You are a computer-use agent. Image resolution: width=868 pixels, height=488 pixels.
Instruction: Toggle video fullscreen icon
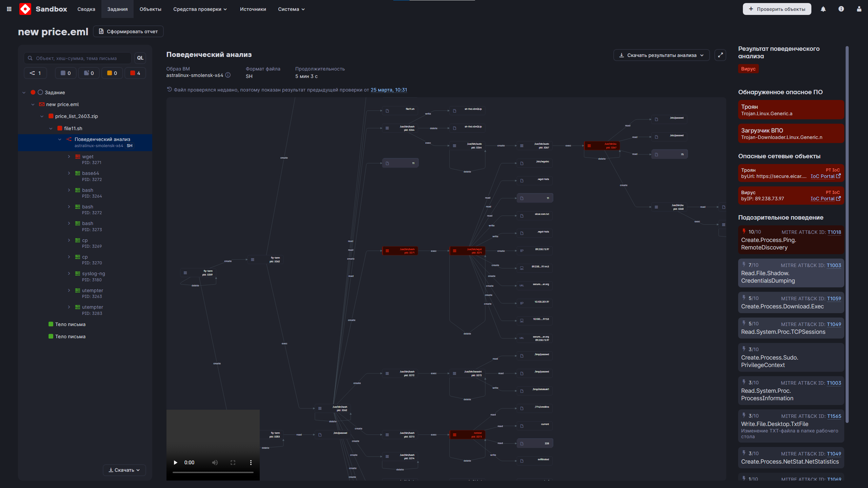coord(233,463)
